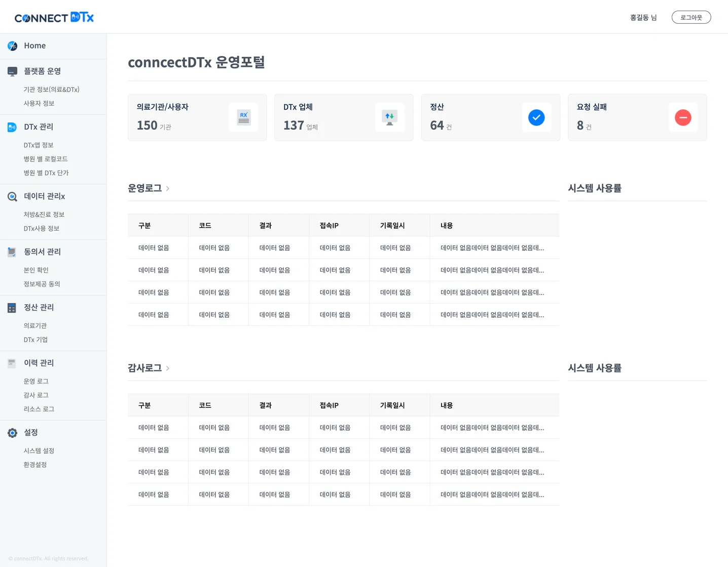Select the 정산 64 건 card
The width and height of the screenshot is (728, 567).
(x=490, y=118)
